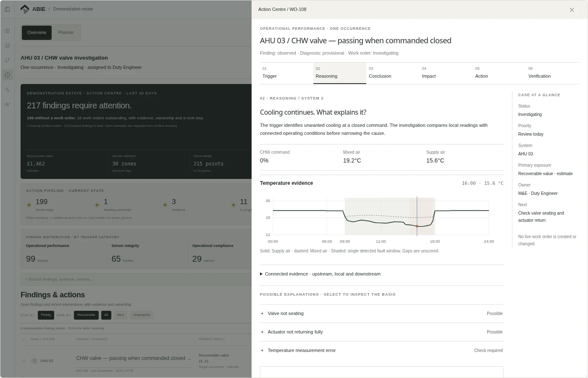Tick the select-all checkbox in findings header

24,339
